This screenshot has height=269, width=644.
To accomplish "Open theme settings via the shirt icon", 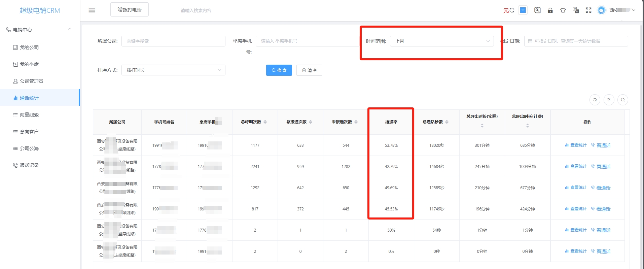I will coord(563,10).
